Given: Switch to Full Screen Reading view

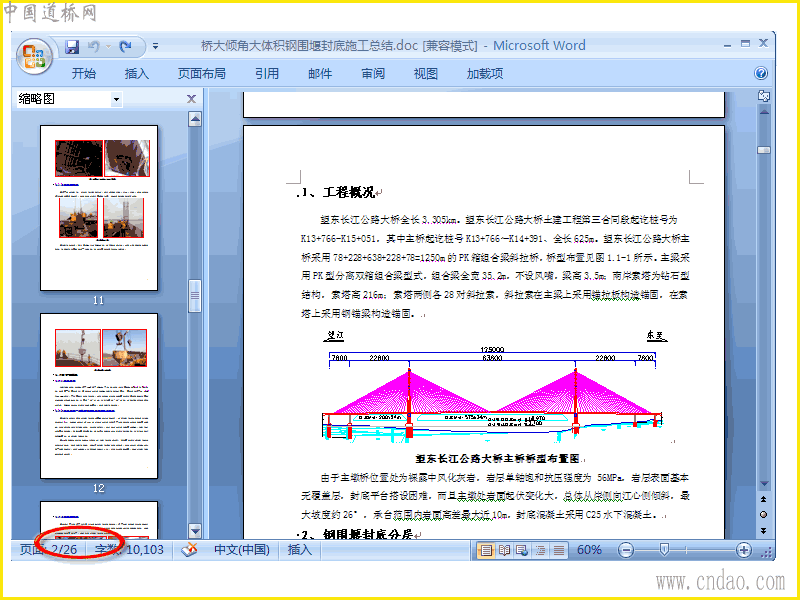Looking at the screenshot, I should tap(504, 550).
